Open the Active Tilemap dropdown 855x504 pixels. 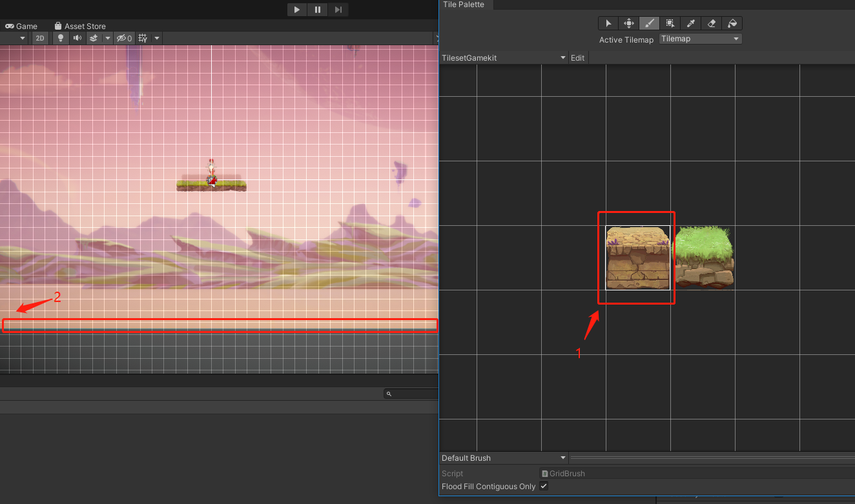(700, 38)
